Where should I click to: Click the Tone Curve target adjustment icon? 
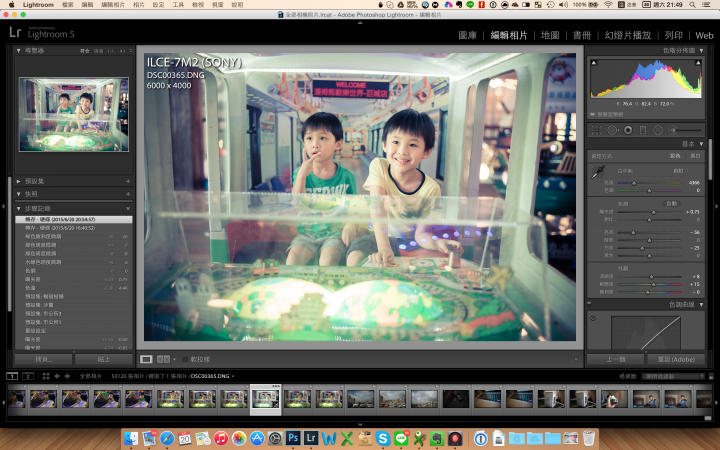[593, 318]
